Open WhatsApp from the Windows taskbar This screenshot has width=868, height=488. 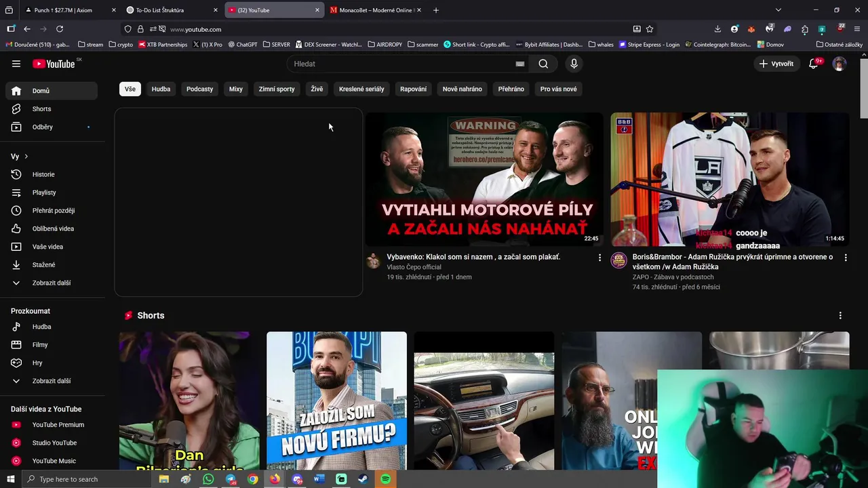click(208, 479)
